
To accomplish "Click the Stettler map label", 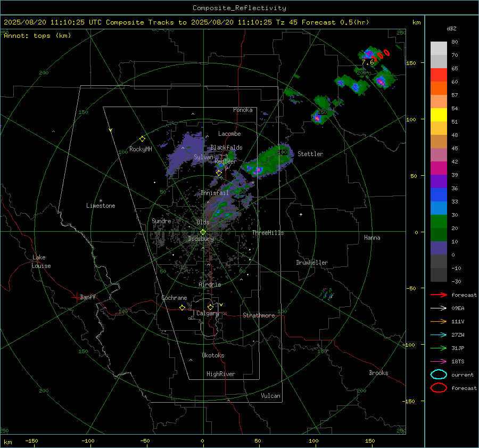I will point(310,154).
